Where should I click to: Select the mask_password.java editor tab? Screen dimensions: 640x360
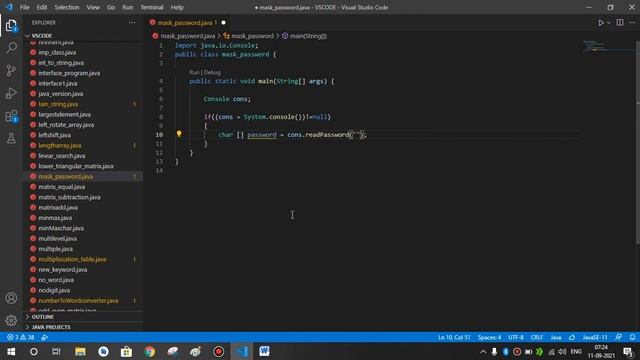187,23
